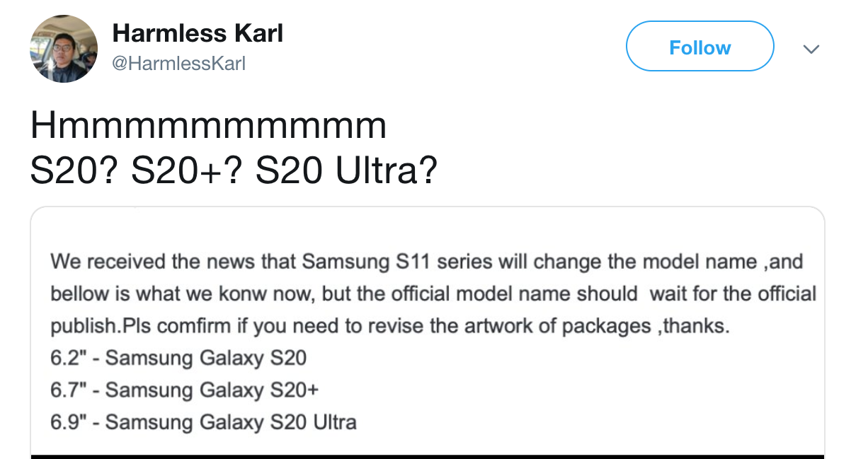Click the Hmmmmmmmmmmm tweet text
Viewport: 868px width, 459px height.
coord(209,127)
